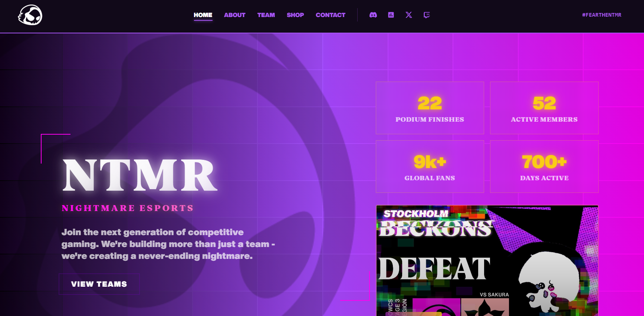Click the 9k+ Global Fans stat card
Viewport: 644px width, 316px height.
(430, 167)
